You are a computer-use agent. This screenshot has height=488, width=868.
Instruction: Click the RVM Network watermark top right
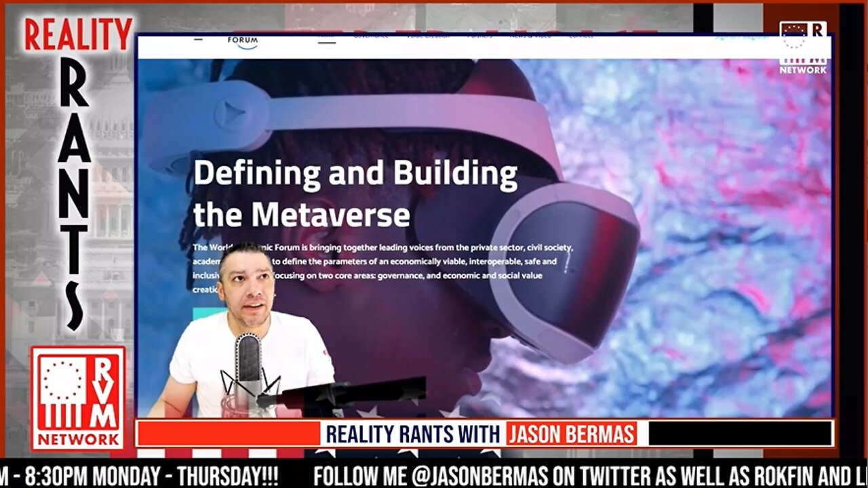pyautogui.click(x=803, y=47)
